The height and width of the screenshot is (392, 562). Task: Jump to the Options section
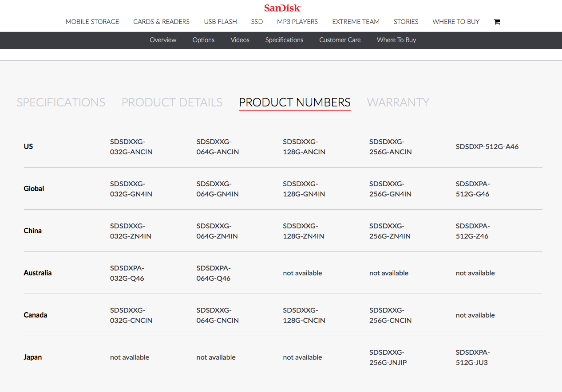pos(203,40)
